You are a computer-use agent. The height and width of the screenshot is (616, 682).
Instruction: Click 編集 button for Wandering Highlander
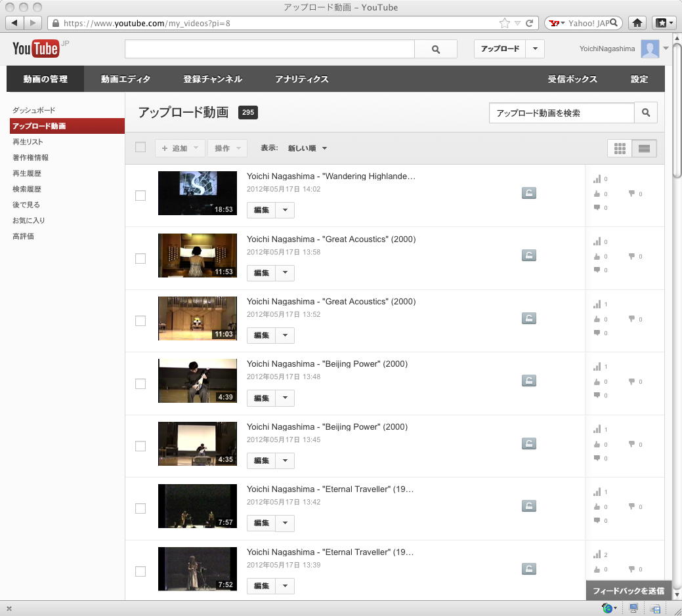coord(261,210)
